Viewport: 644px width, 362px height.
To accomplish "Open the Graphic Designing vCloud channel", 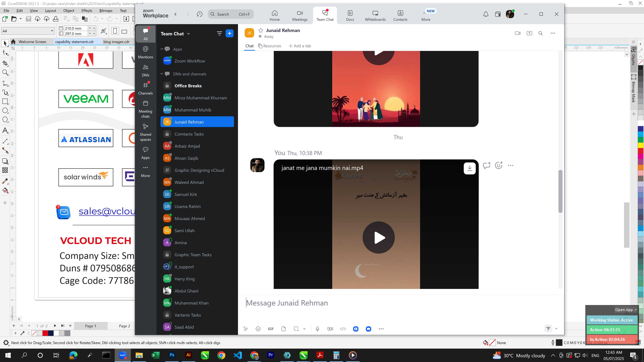I will [197, 170].
